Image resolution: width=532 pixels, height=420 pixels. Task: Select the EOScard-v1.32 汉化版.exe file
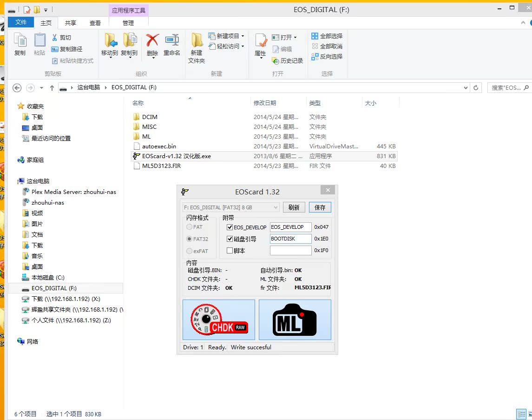[x=264, y=156]
